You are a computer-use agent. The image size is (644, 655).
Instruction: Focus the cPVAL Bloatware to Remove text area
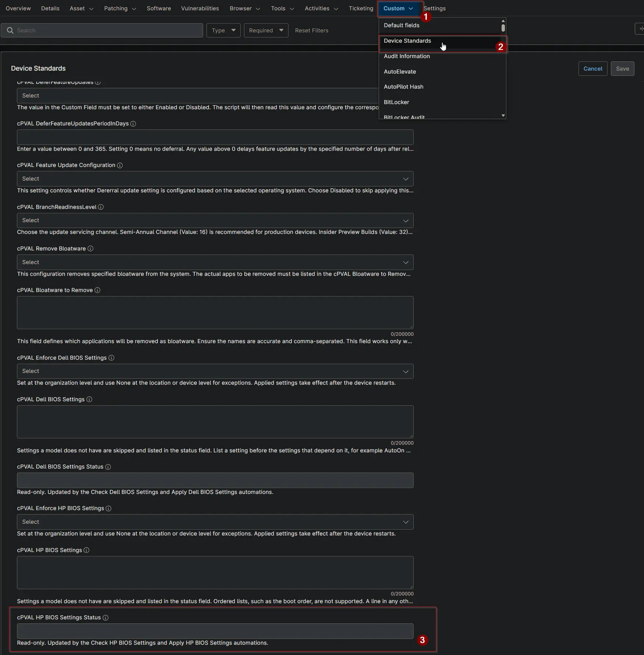pos(215,313)
